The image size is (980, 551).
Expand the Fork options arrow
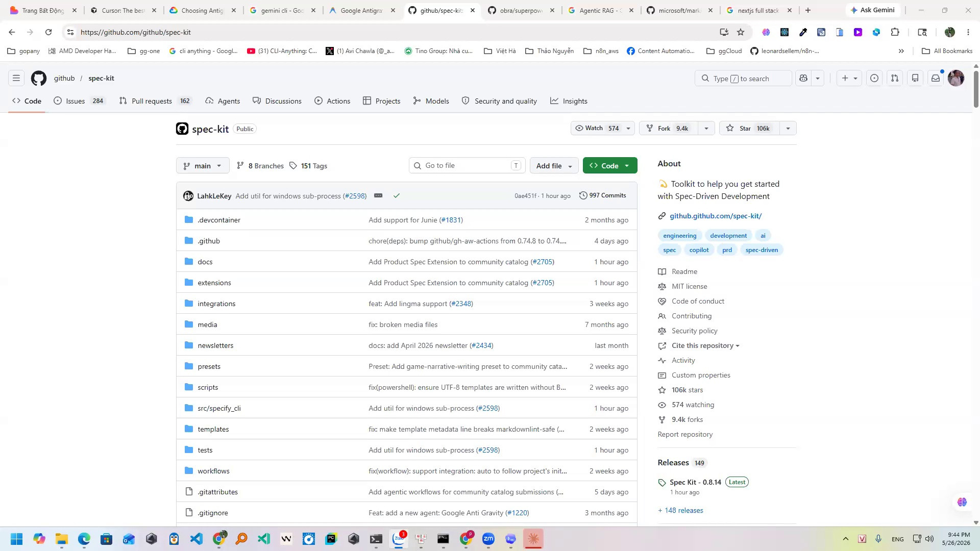[x=706, y=129]
